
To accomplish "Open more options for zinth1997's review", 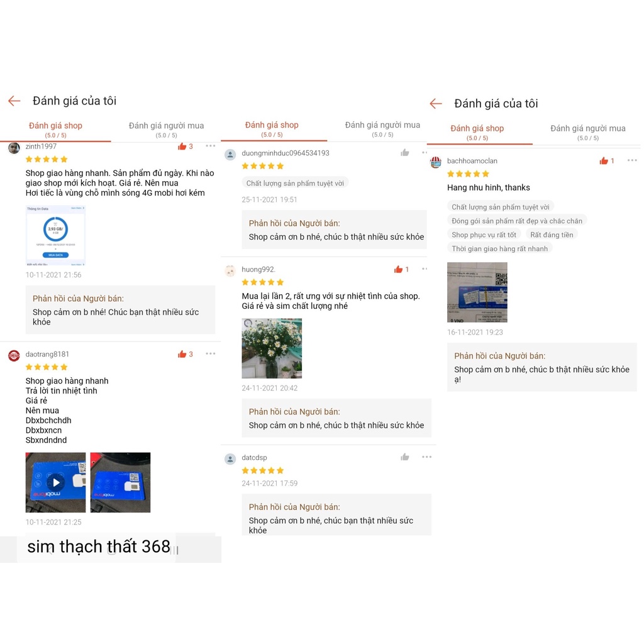I will 210,146.
